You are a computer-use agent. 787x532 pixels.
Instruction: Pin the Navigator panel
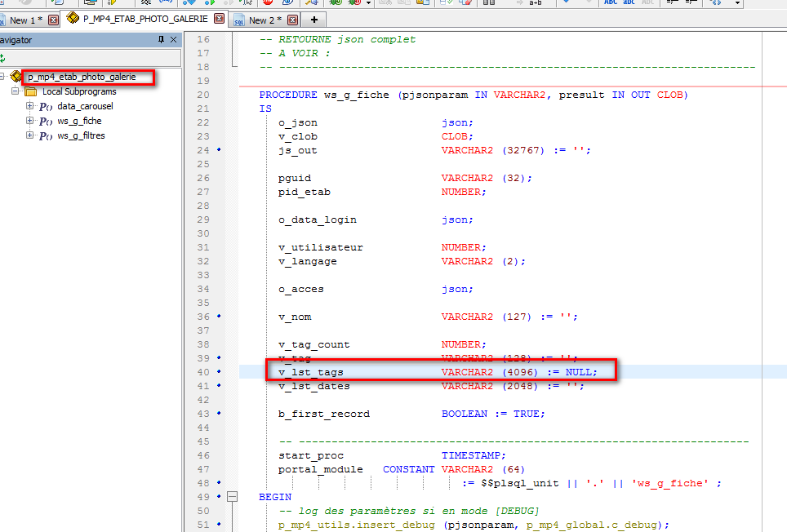pyautogui.click(x=161, y=40)
